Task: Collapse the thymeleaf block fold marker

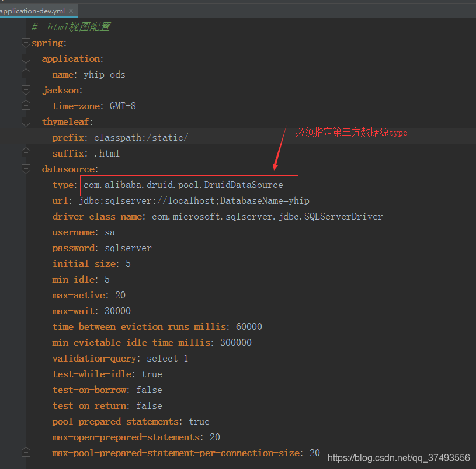Action: [x=26, y=121]
